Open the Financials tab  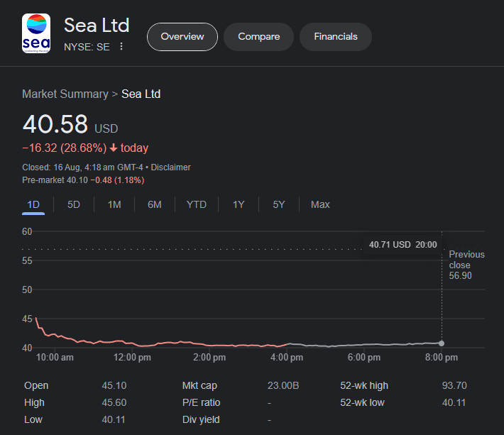336,37
